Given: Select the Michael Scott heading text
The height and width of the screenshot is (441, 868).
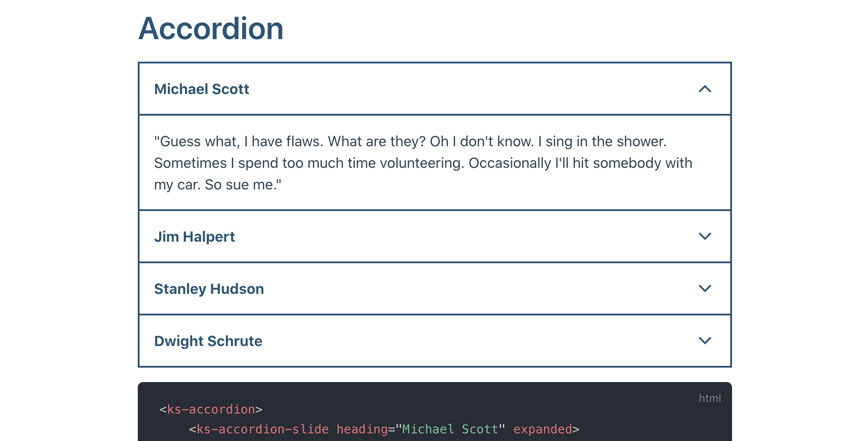Looking at the screenshot, I should click(201, 89).
